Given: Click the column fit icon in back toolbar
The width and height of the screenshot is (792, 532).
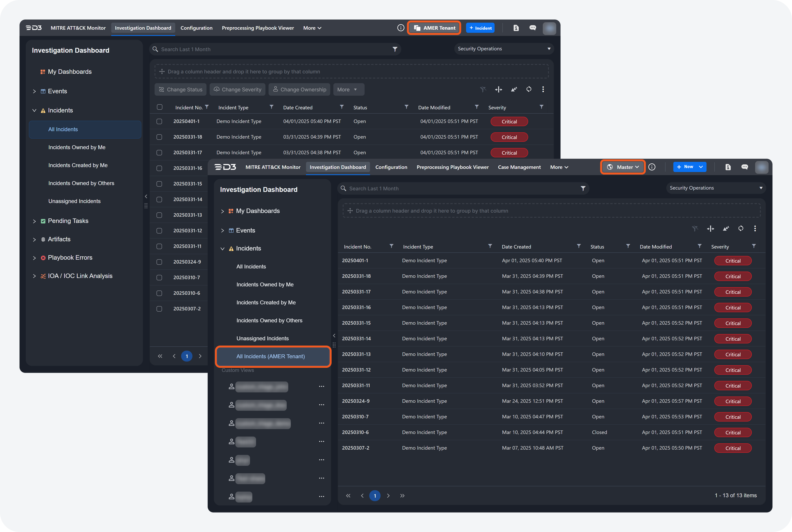Looking at the screenshot, I should tap(498, 89).
